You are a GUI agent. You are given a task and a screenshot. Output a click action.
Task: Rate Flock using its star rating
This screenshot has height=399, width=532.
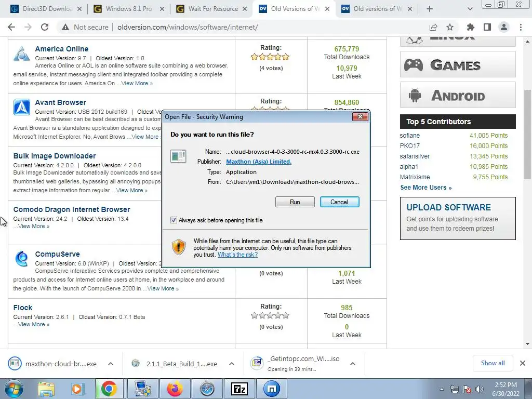coord(270,315)
